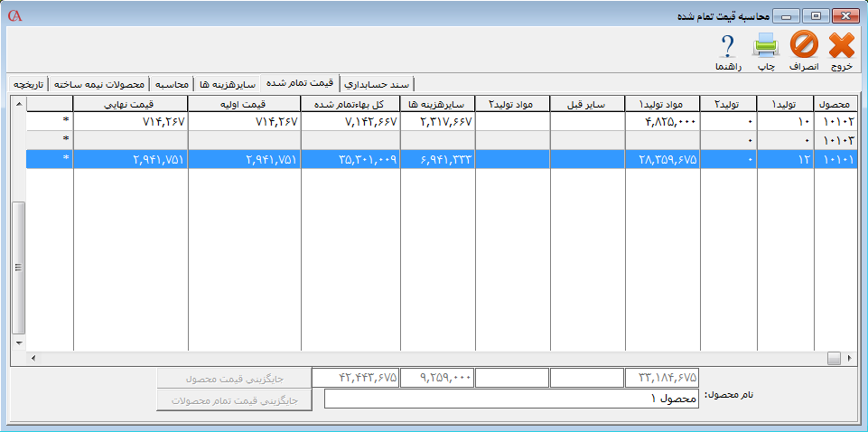Click the vertical scrollbar down arrow
The image size is (868, 432).
pos(18,343)
